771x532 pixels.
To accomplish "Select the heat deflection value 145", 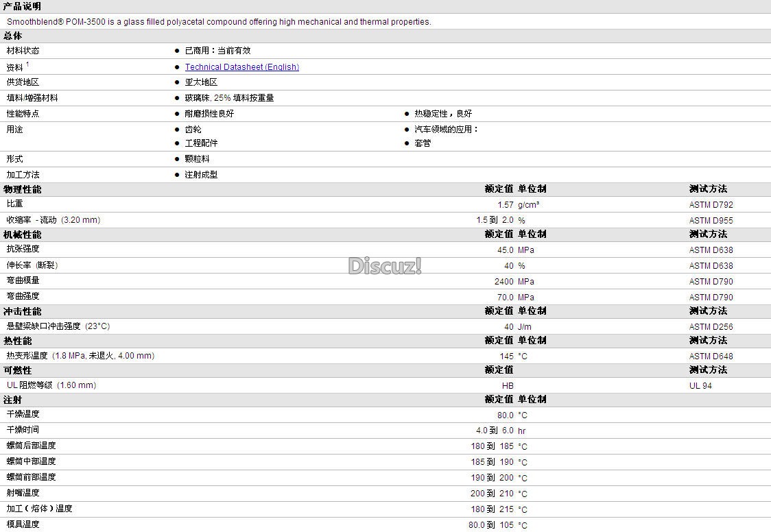I will pyautogui.click(x=506, y=356).
